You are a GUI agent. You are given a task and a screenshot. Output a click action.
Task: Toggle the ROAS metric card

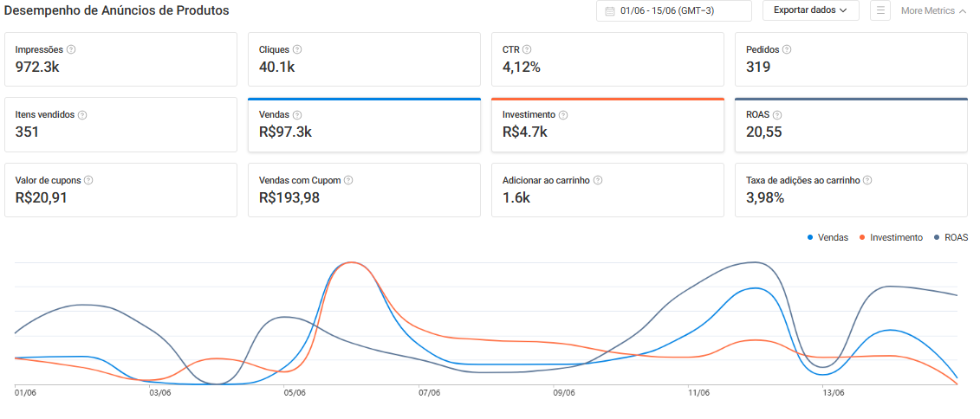pos(851,125)
